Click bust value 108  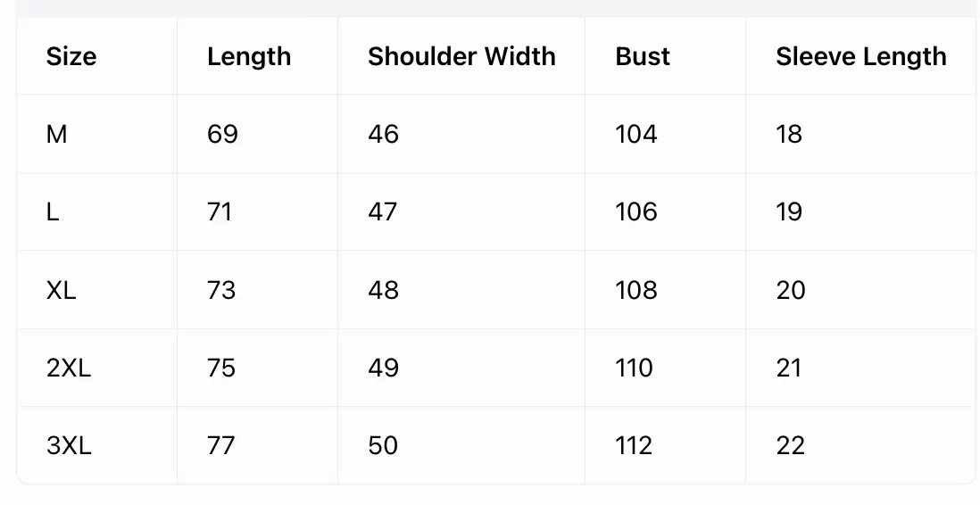[636, 290]
